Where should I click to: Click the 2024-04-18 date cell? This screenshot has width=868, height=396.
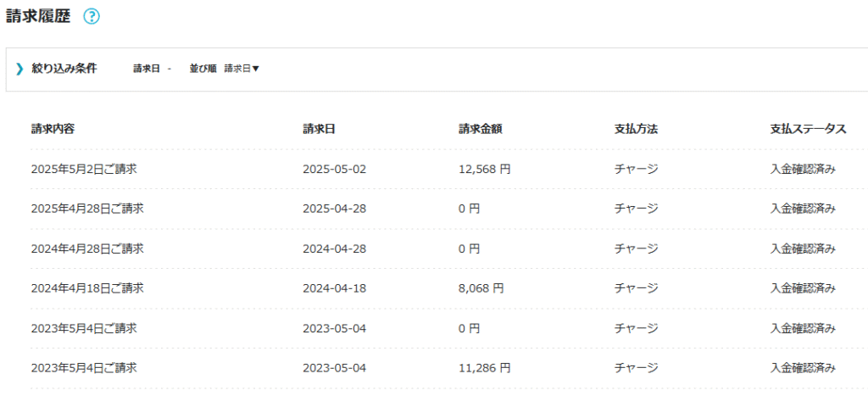pos(334,288)
